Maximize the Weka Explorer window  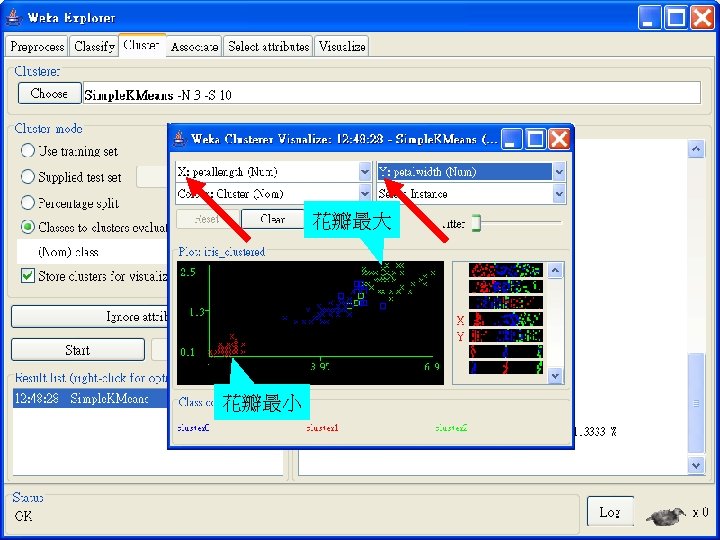click(x=676, y=18)
